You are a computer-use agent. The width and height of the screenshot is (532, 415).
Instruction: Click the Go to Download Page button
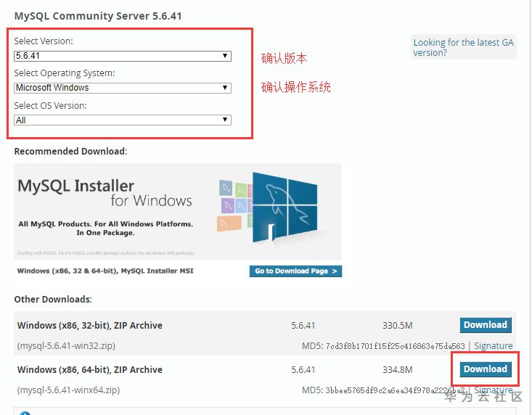pyautogui.click(x=295, y=271)
